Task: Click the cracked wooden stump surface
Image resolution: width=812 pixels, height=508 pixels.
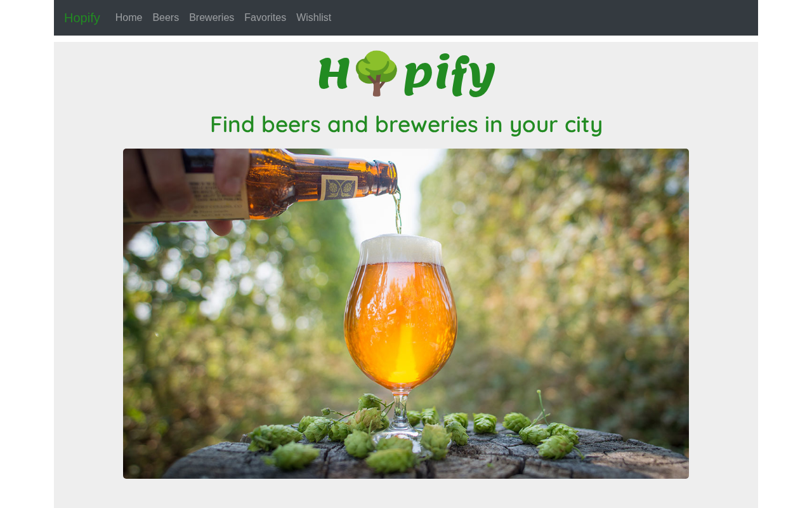Action: 571,460
